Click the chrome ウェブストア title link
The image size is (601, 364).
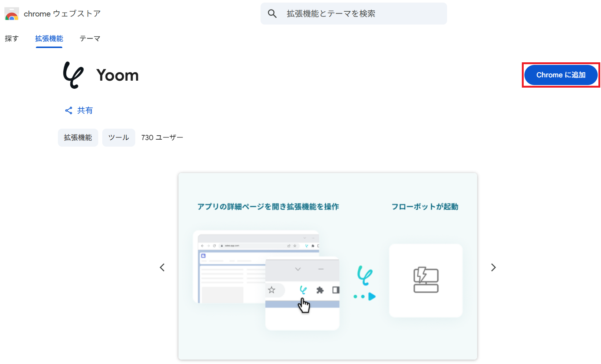coord(62,14)
